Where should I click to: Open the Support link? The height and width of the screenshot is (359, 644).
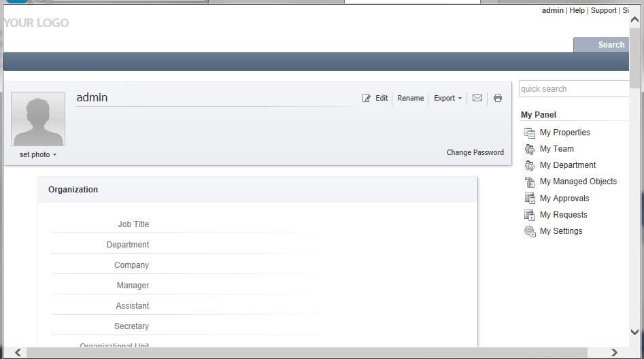[603, 10]
